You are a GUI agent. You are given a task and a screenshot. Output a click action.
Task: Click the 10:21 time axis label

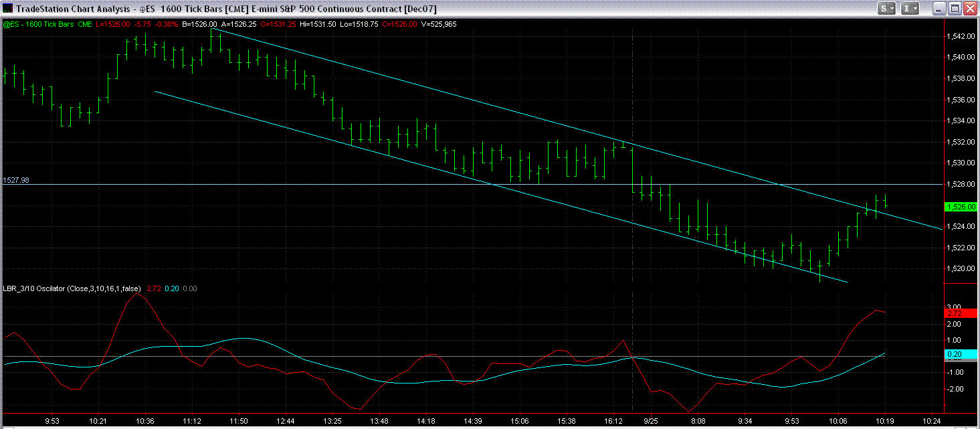(x=98, y=421)
